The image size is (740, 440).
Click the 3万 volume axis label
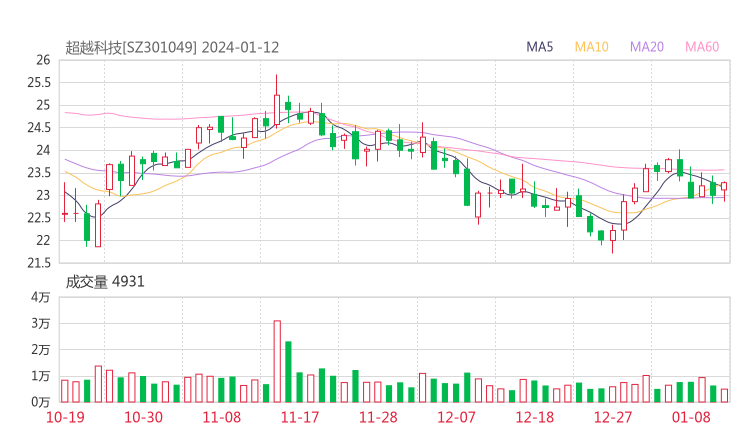(41, 323)
